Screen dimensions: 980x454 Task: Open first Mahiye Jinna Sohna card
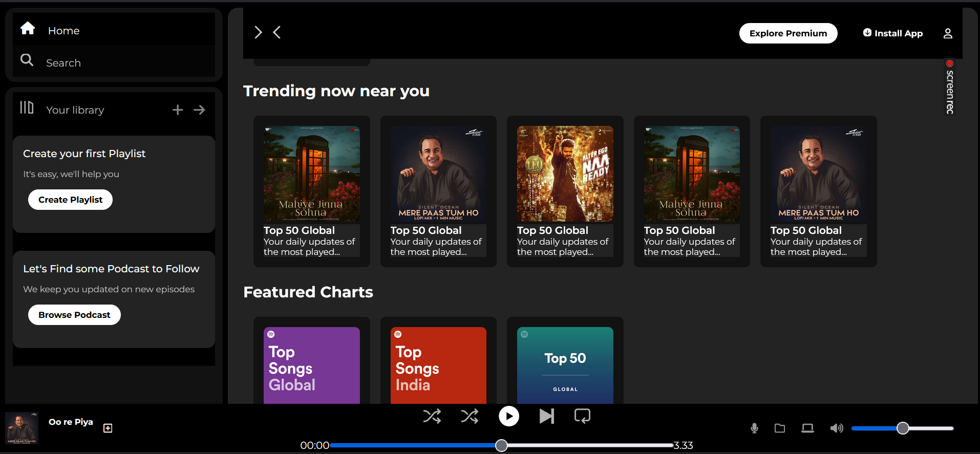311,191
